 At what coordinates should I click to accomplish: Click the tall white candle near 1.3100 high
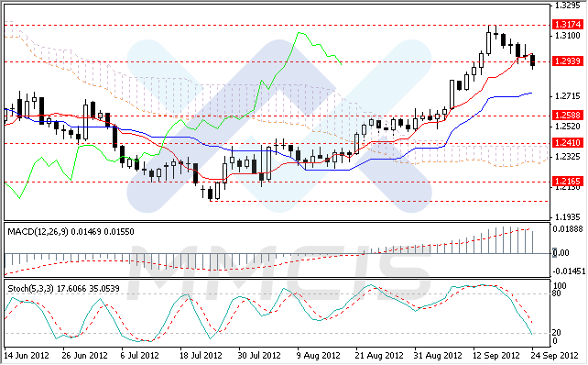point(488,42)
